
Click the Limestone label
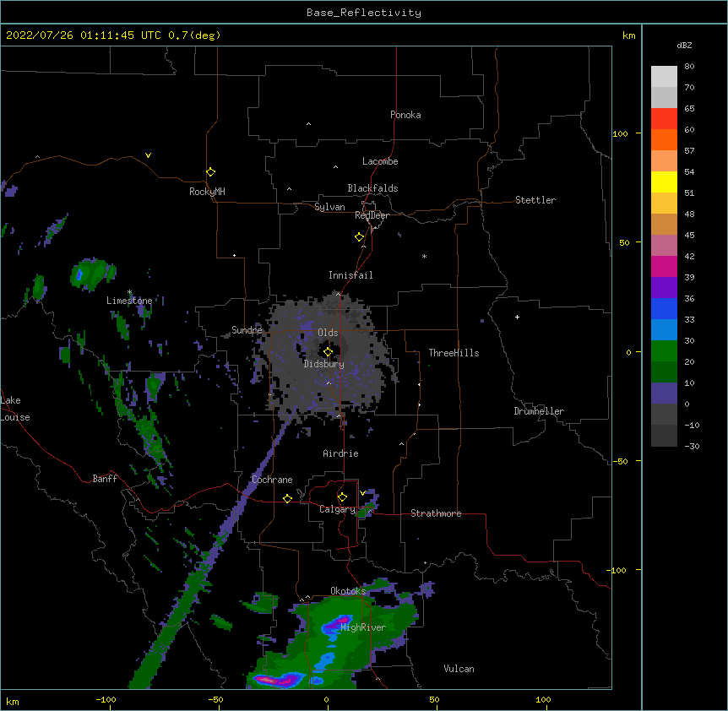point(129,301)
